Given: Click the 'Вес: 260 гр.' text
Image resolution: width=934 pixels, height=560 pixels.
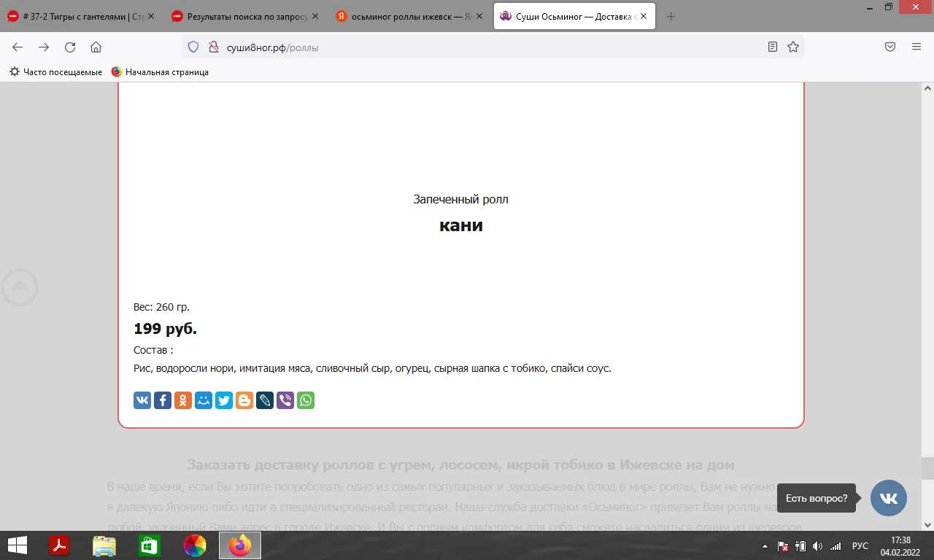Looking at the screenshot, I should [161, 307].
